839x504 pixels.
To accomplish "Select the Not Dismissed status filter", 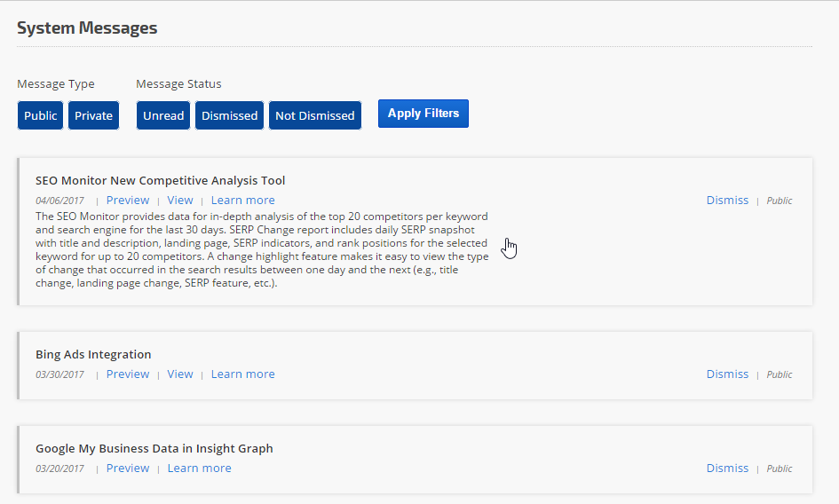I will pos(315,115).
